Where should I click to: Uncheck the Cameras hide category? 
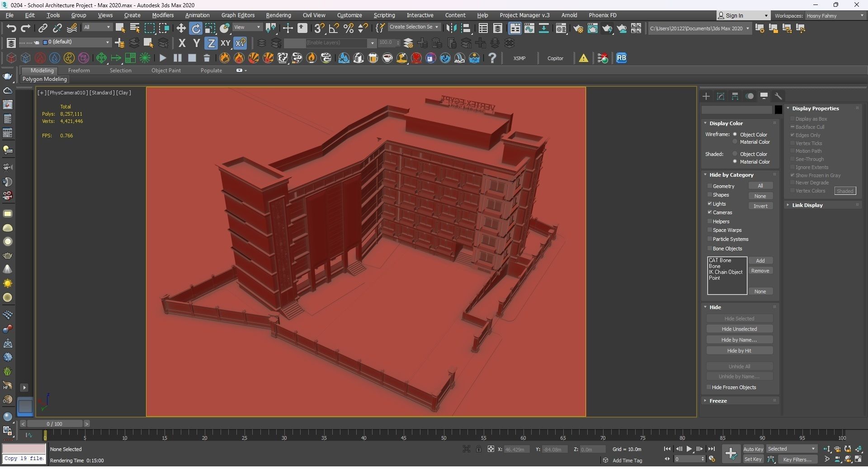click(710, 212)
